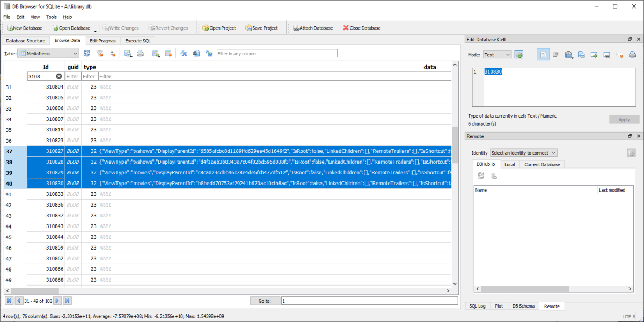Open the Table selection dropdown showing MediaItems
This screenshot has height=322, width=644.
pyautogui.click(x=48, y=53)
